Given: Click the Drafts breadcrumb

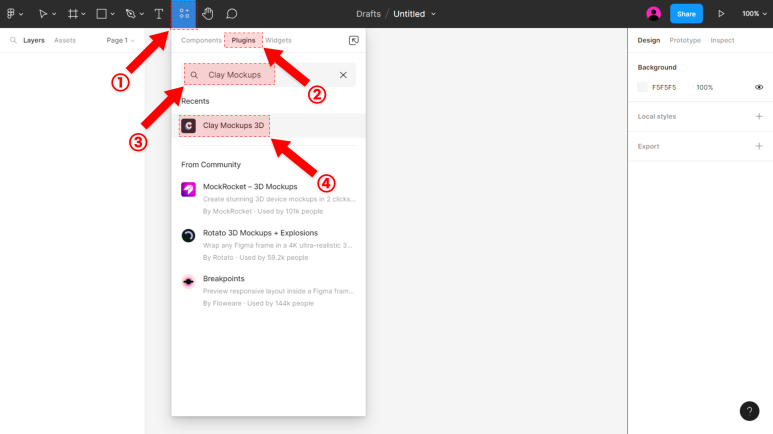Looking at the screenshot, I should pyautogui.click(x=368, y=14).
